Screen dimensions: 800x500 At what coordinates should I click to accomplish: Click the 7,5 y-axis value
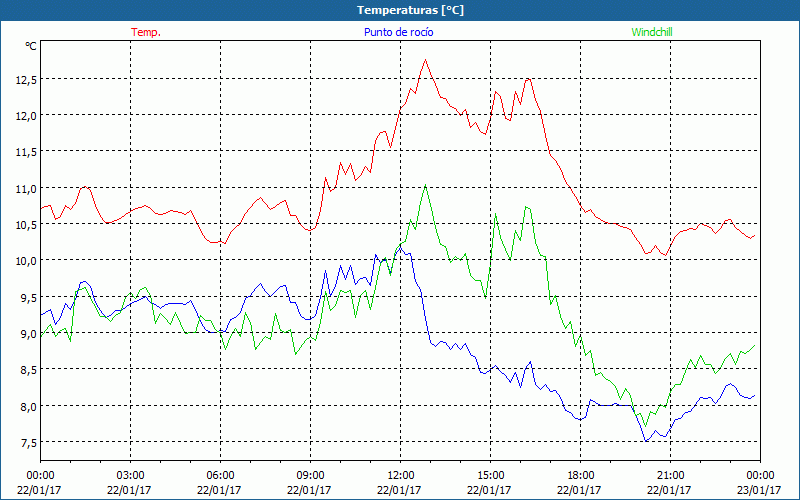click(29, 443)
